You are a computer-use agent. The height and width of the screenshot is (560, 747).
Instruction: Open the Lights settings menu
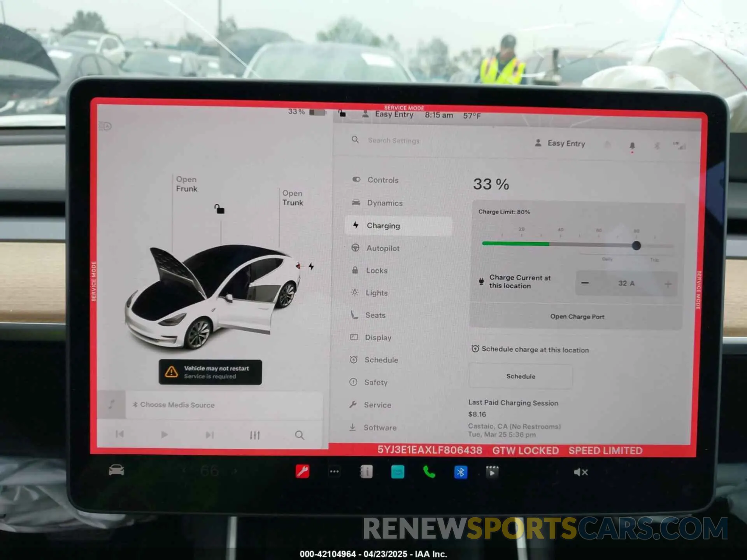pos(370,293)
